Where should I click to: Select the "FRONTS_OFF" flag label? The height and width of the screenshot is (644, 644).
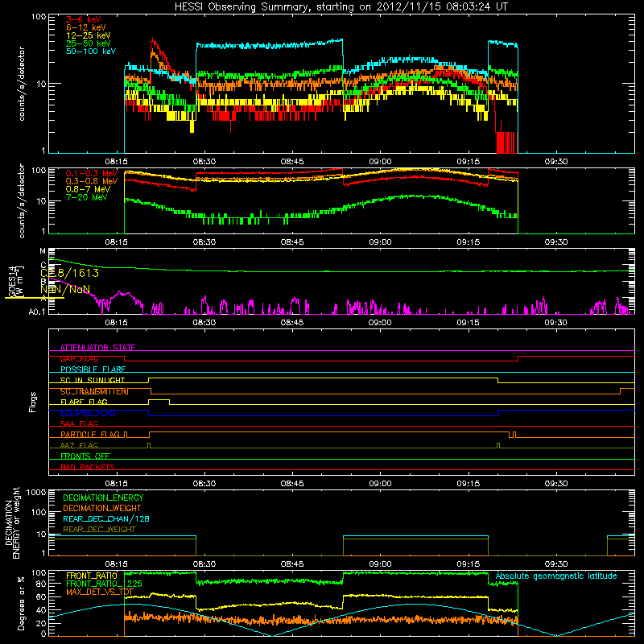click(85, 456)
